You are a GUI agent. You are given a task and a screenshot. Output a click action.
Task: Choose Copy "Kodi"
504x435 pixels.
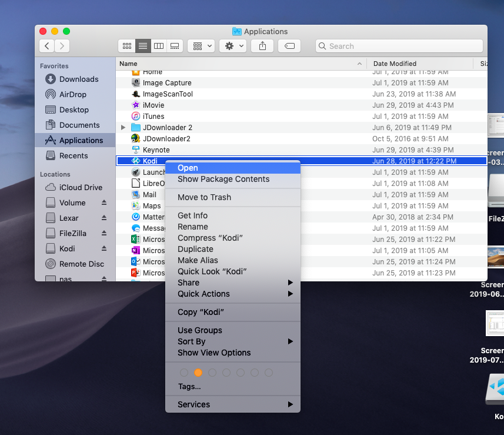(233, 312)
